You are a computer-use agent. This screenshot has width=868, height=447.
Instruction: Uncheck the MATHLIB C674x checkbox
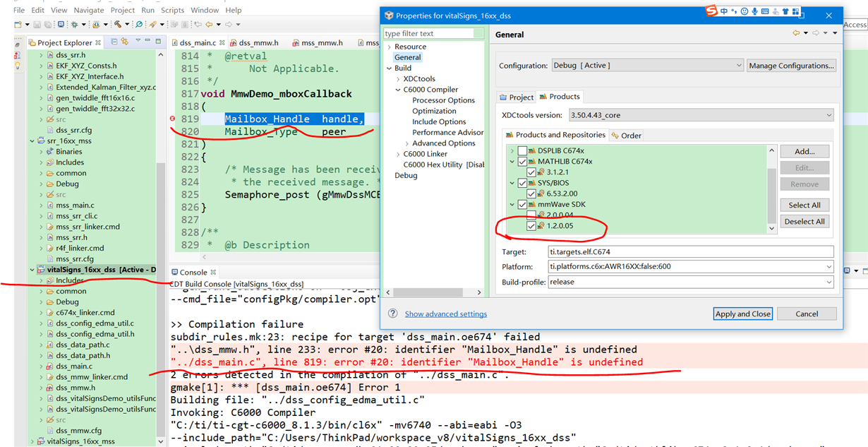point(522,161)
